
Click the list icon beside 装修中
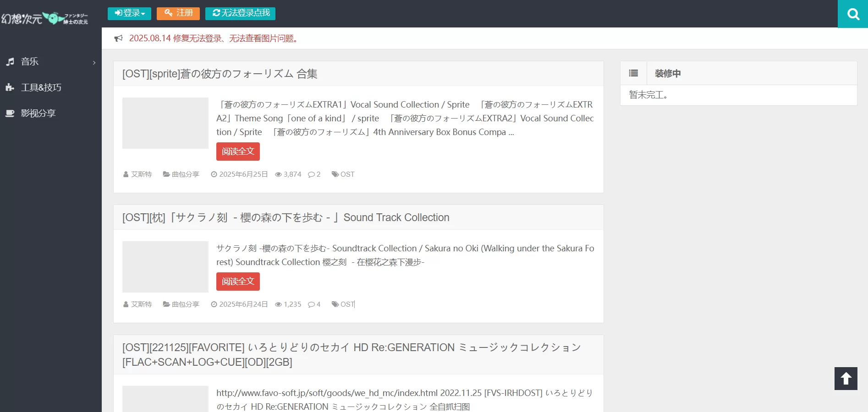point(633,73)
